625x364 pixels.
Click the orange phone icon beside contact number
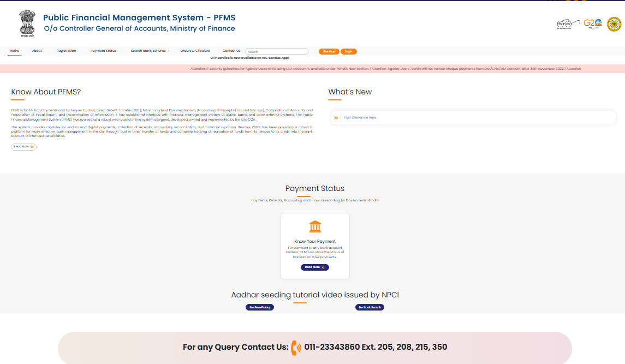click(296, 347)
